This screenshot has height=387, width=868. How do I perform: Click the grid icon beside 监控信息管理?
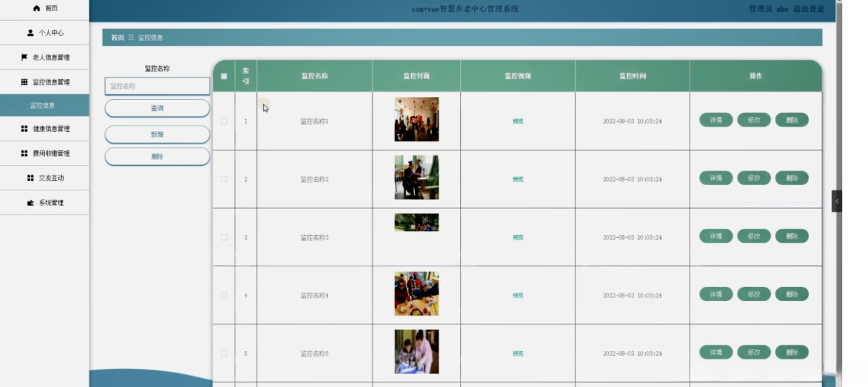(x=24, y=82)
